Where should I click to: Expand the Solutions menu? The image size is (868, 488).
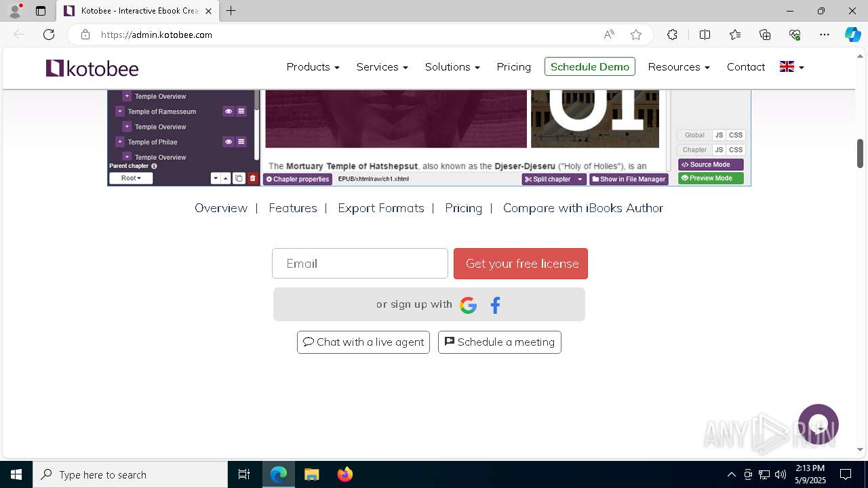[452, 66]
